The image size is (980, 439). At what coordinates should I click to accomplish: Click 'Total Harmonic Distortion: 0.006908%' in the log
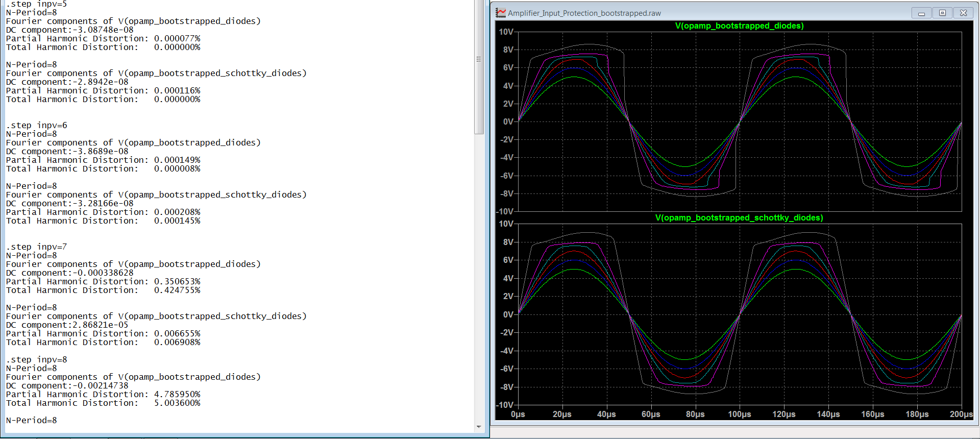(103, 342)
